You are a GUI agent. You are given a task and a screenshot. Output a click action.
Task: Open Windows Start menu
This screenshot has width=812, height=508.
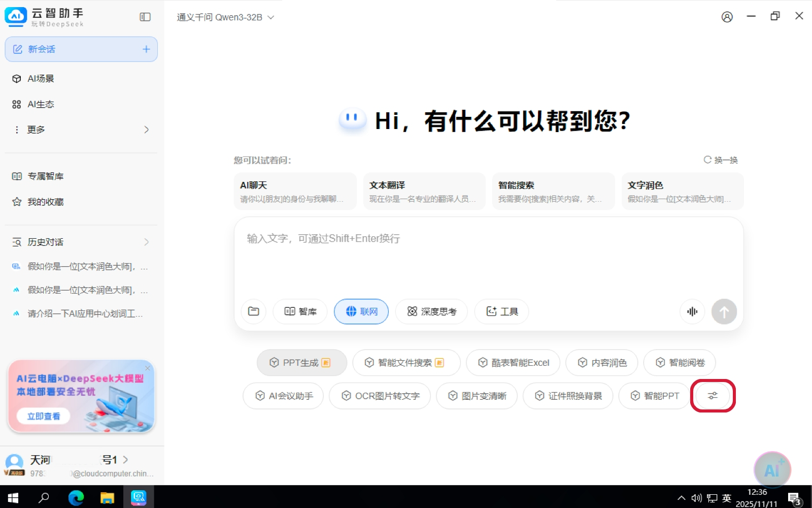(13, 497)
